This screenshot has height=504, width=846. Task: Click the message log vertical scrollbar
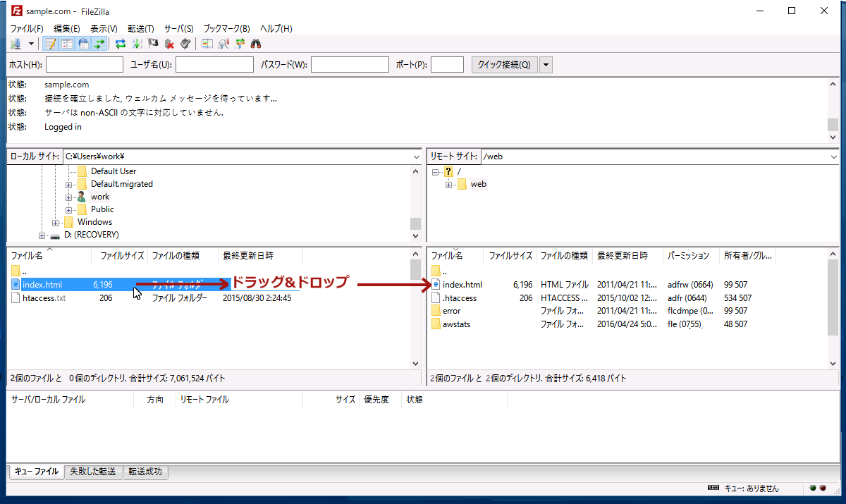pos(833,106)
